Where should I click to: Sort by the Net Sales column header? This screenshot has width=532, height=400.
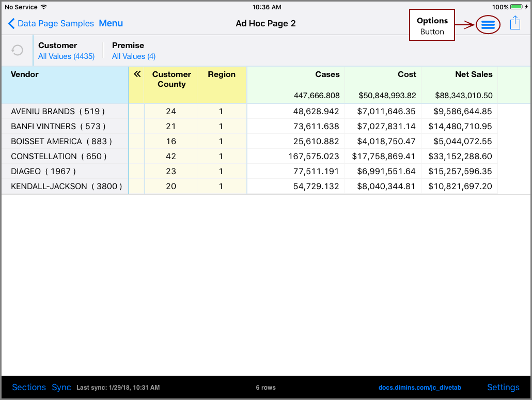474,74
